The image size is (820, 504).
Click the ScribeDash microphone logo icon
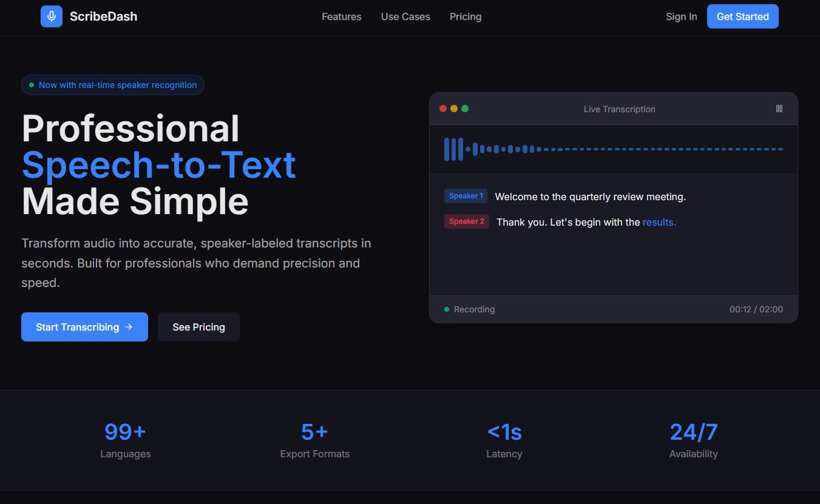click(x=52, y=16)
